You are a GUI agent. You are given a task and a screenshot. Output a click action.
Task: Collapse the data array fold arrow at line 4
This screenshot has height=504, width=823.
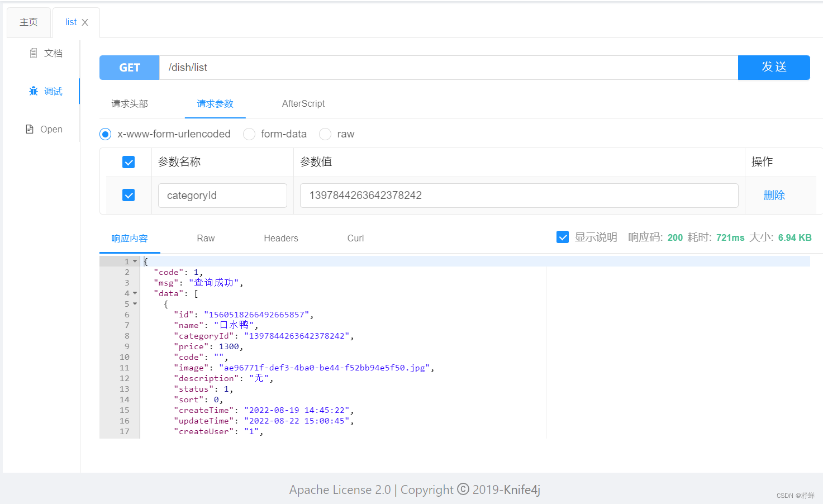[135, 293]
